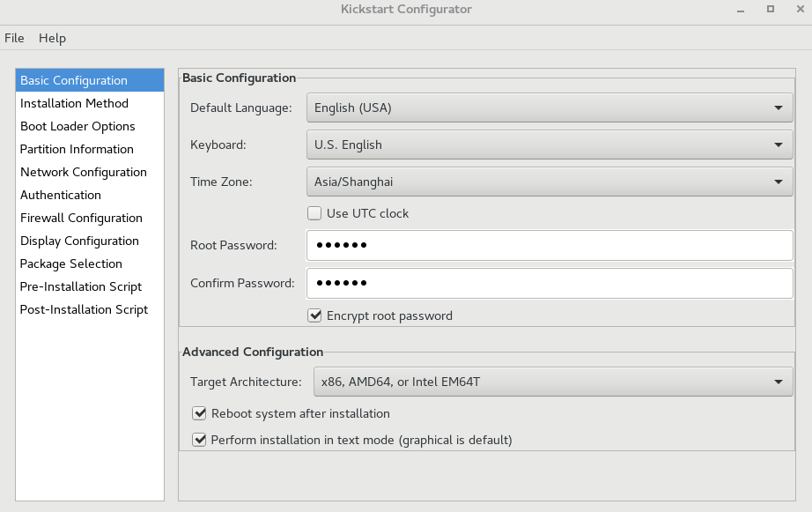Image resolution: width=812 pixels, height=512 pixels.
Task: Select Pre-Installation Script in the sidebar
Action: (x=80, y=286)
